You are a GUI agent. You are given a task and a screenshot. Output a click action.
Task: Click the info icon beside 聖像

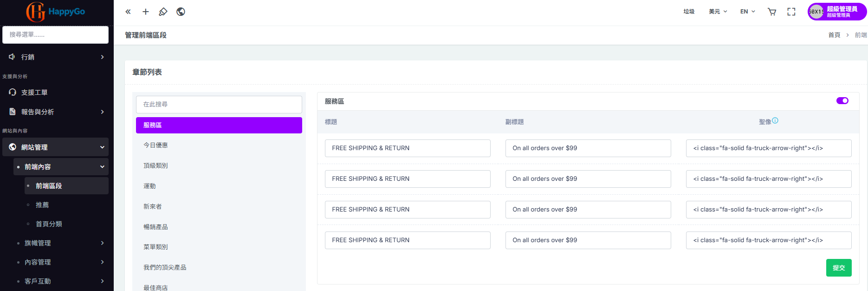pyautogui.click(x=775, y=121)
